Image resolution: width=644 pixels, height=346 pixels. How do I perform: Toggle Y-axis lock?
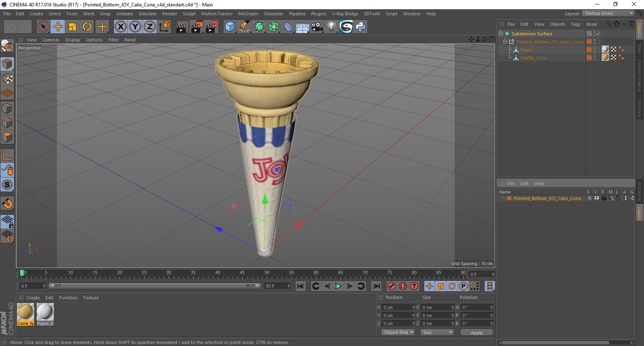tap(135, 27)
